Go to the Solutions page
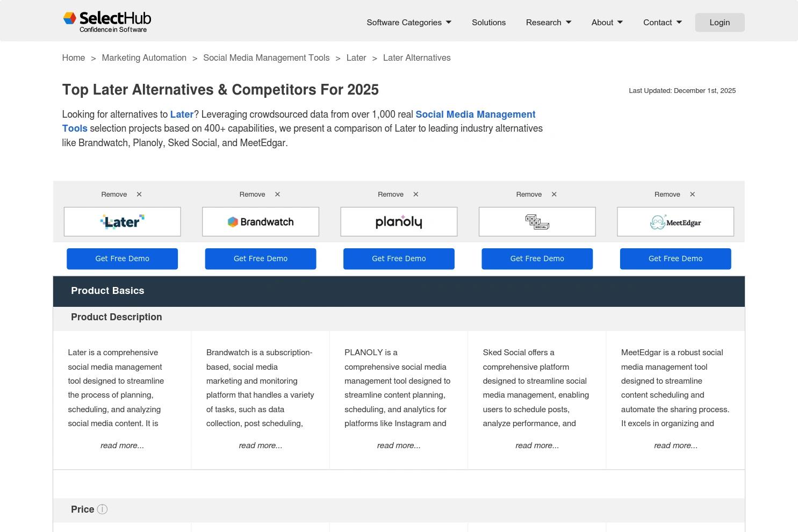Image resolution: width=798 pixels, height=532 pixels. point(488,23)
